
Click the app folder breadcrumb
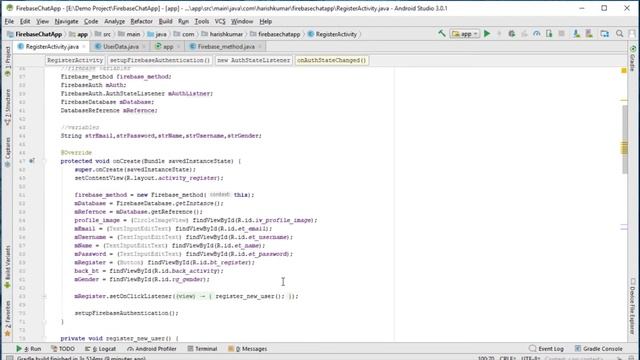(x=79, y=34)
